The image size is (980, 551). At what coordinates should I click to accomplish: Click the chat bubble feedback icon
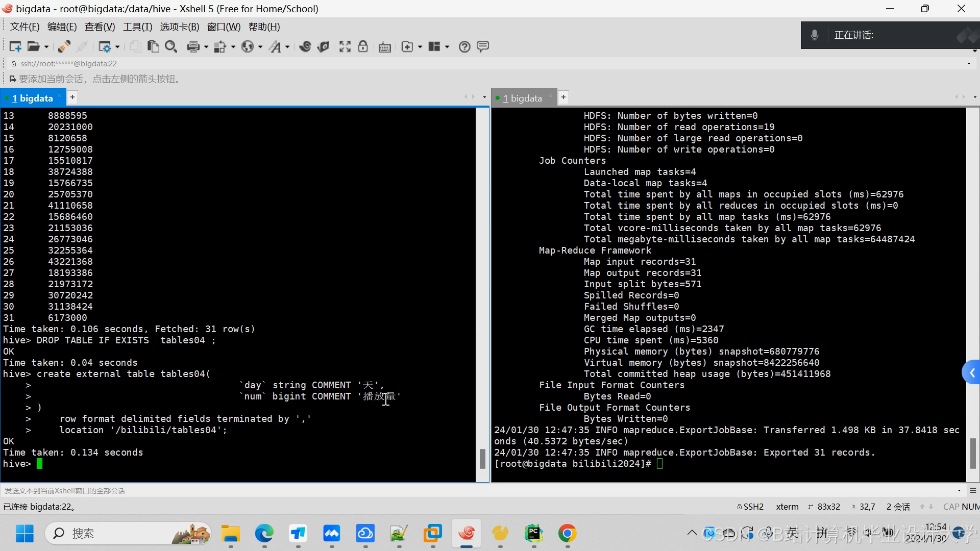click(482, 46)
